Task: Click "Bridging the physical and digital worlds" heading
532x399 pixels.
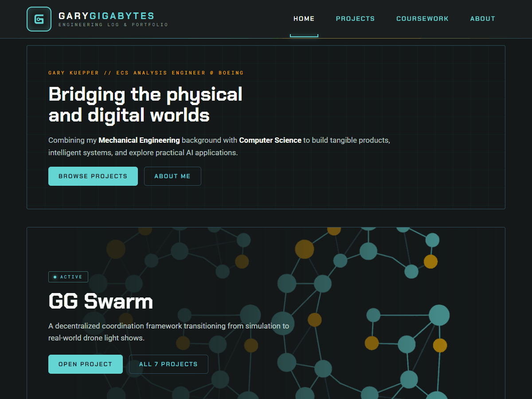Action: coord(145,105)
